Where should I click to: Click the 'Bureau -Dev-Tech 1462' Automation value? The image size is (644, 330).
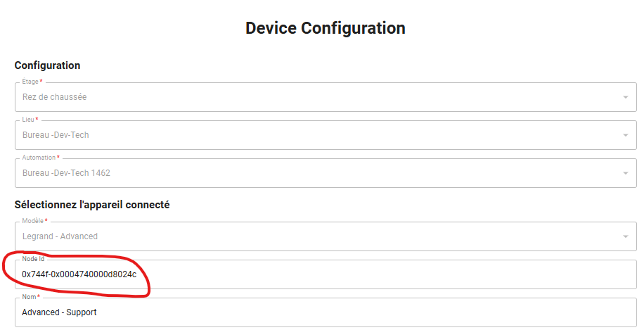click(x=66, y=173)
